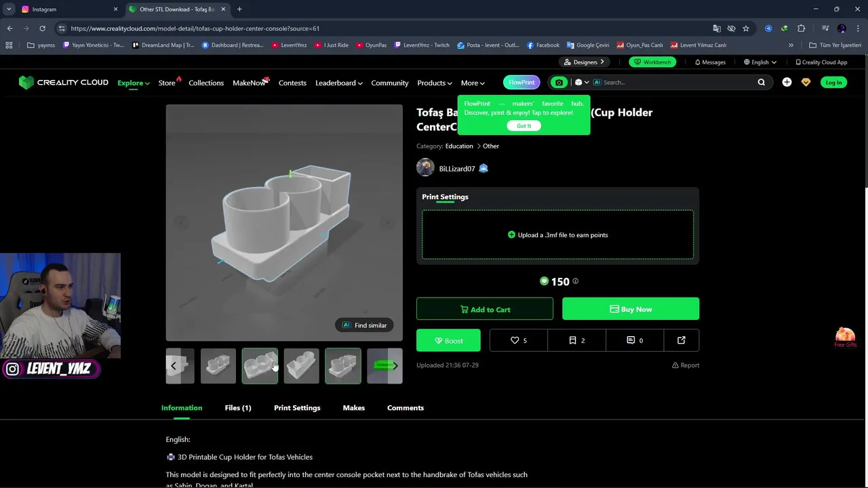
Task: Open the Facebook bookmark
Action: [x=542, y=45]
